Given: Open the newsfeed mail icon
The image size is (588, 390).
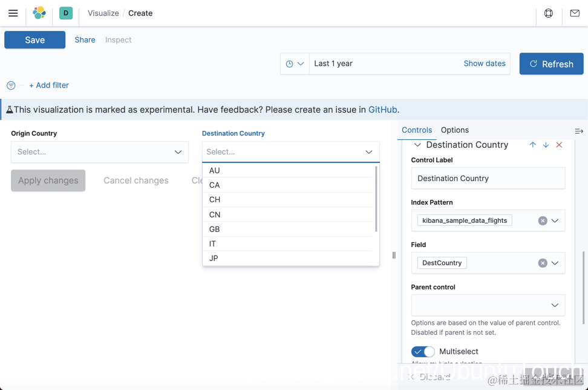Looking at the screenshot, I should 575,13.
